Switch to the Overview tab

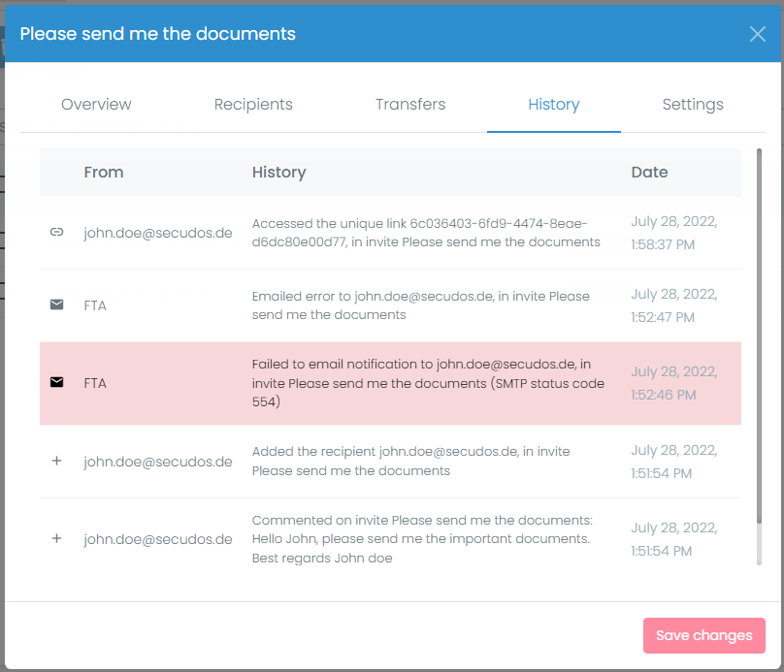96,105
